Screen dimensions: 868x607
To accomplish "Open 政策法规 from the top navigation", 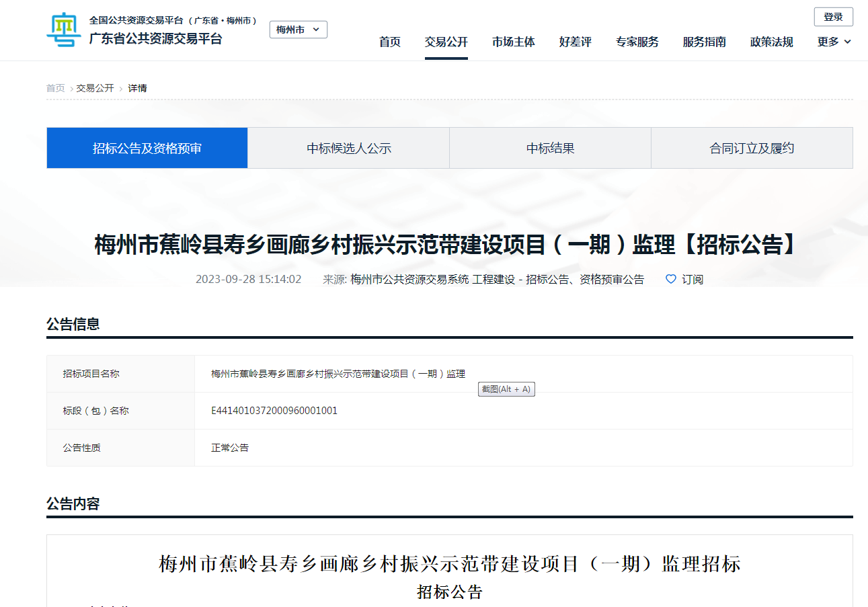I will pyautogui.click(x=771, y=41).
